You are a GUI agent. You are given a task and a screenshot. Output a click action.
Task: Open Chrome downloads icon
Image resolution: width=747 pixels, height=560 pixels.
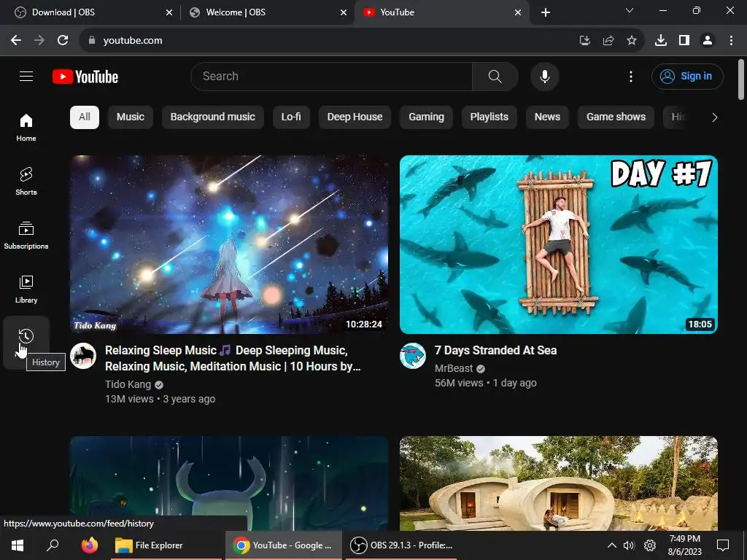pyautogui.click(x=661, y=41)
